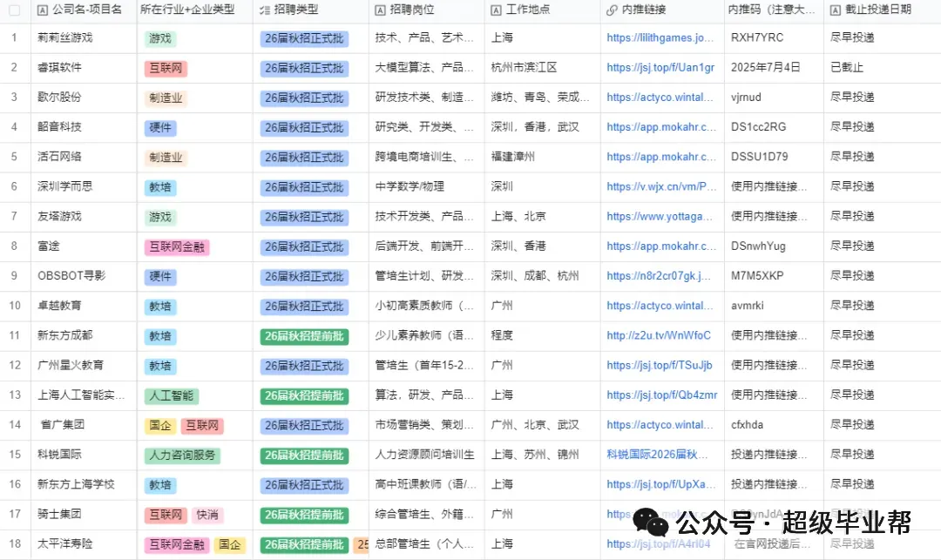Open the 招聘类型 selector for 太平洋寿险 row
The height and width of the screenshot is (560, 941).
point(304,544)
